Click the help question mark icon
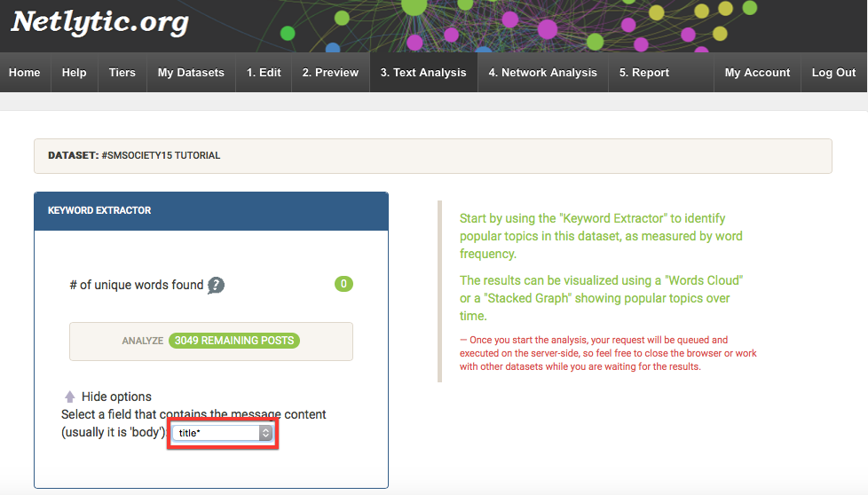Screen dimensions: 868x495 216,285
